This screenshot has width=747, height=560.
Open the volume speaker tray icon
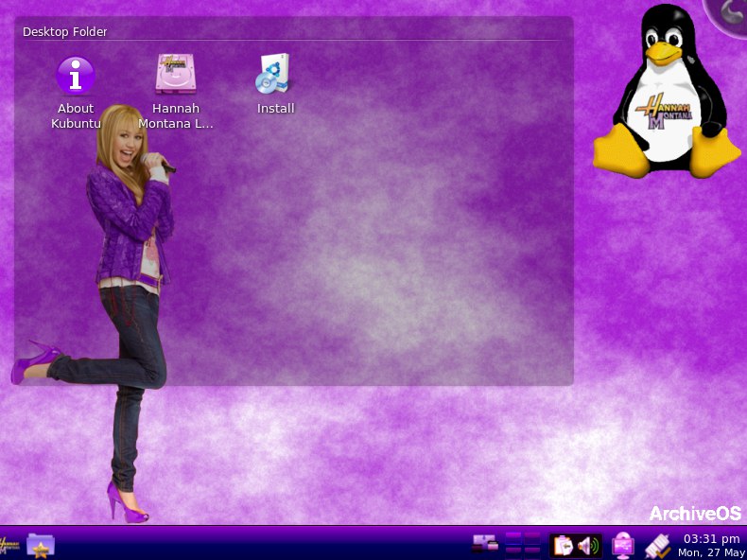pyautogui.click(x=589, y=545)
